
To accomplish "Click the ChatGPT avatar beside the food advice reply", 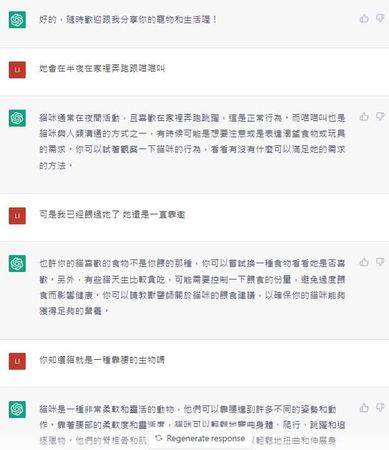I will [x=17, y=263].
